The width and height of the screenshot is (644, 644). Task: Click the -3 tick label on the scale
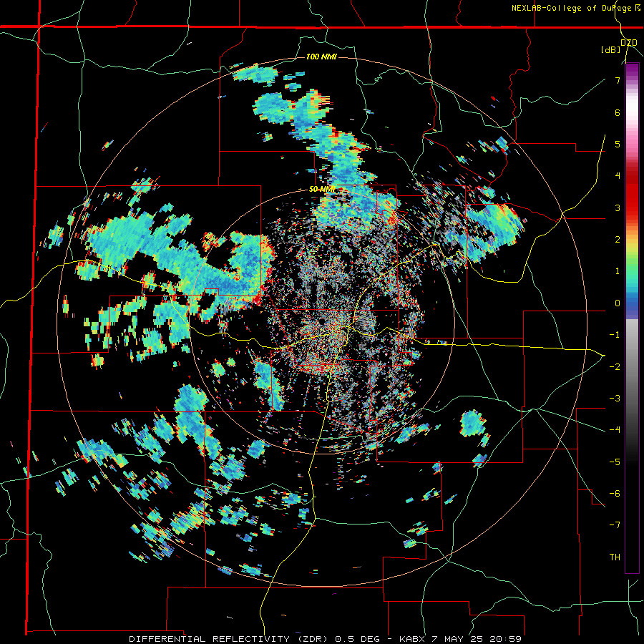click(x=615, y=399)
